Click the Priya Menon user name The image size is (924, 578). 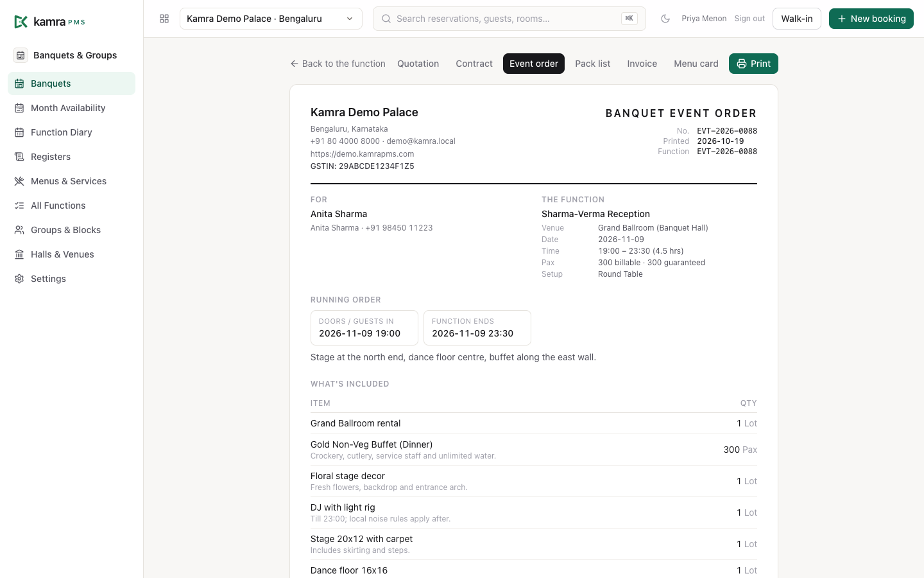coord(704,19)
